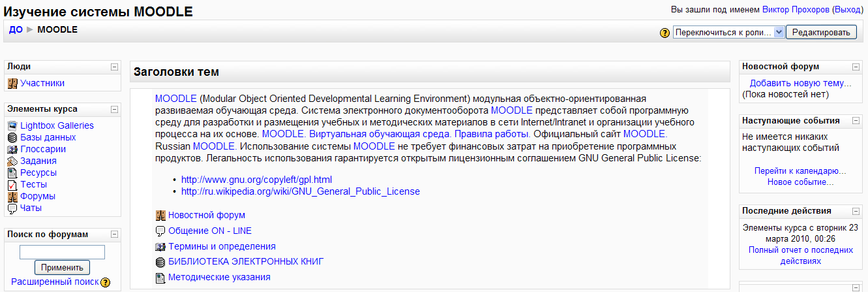Open the ДО breadcrumb link
This screenshot has width=868, height=292.
pyautogui.click(x=16, y=29)
